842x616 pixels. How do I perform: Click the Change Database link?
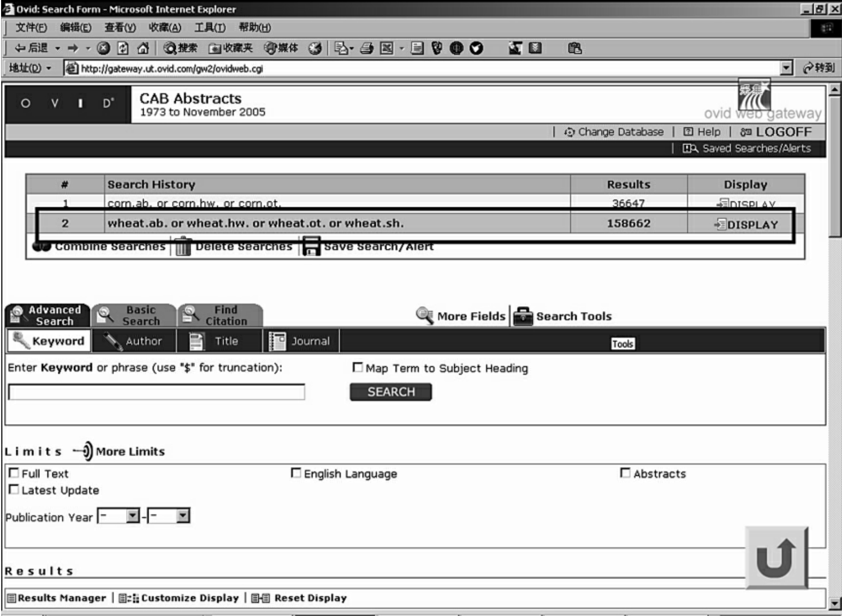tap(614, 132)
